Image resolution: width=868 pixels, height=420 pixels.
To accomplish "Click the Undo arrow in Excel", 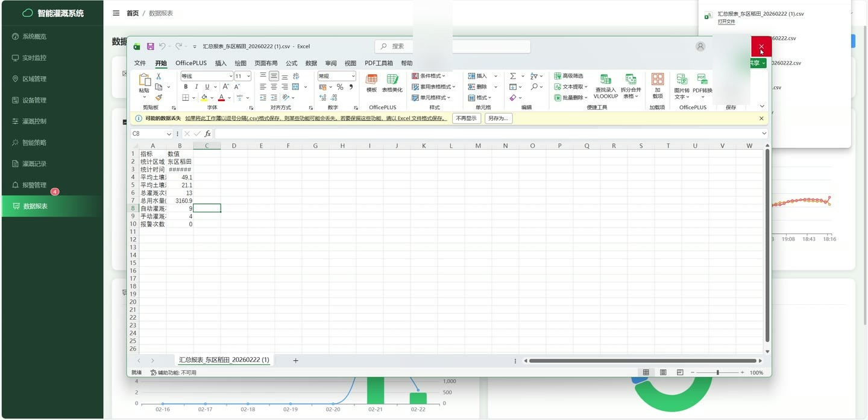I will click(x=162, y=46).
